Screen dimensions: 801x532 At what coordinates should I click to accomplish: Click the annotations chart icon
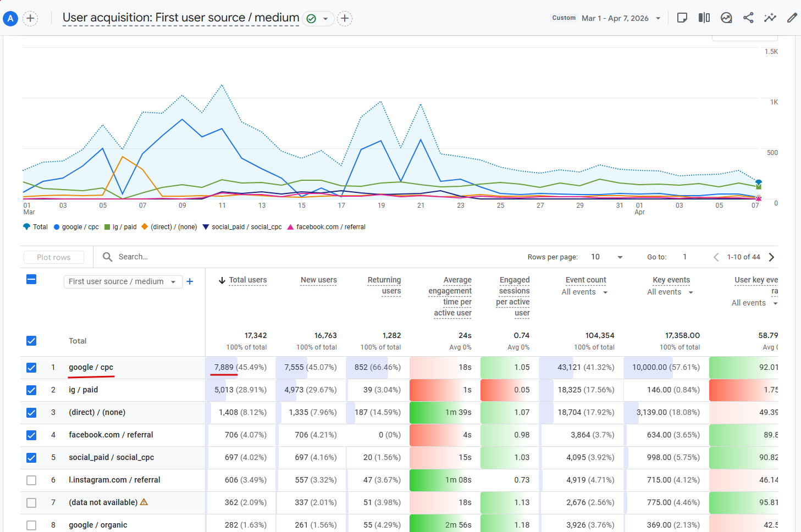coord(726,18)
